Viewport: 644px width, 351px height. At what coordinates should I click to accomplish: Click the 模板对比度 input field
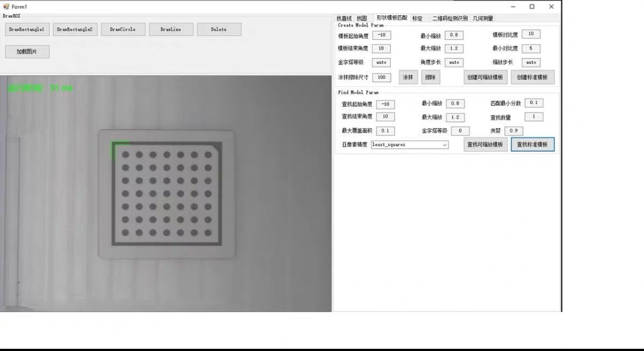point(531,34)
